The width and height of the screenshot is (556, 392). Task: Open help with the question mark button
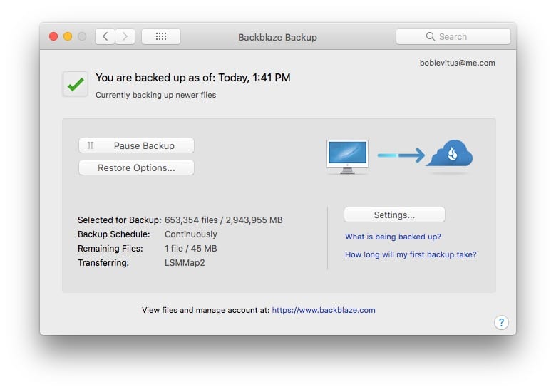pos(501,323)
